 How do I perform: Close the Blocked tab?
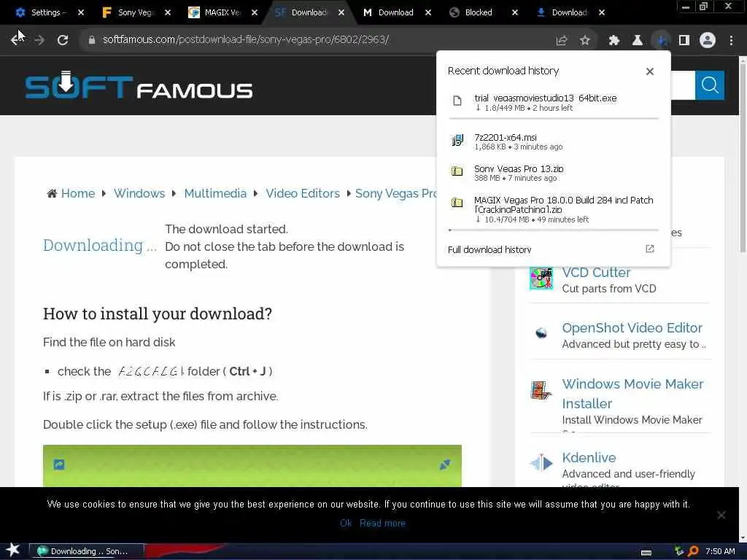click(x=515, y=12)
